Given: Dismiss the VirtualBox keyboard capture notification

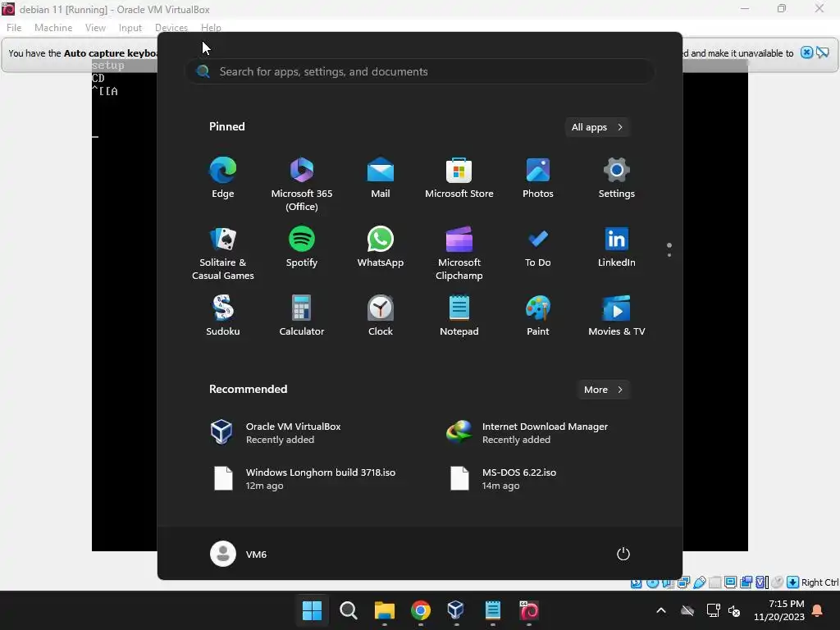Looking at the screenshot, I should [x=806, y=52].
